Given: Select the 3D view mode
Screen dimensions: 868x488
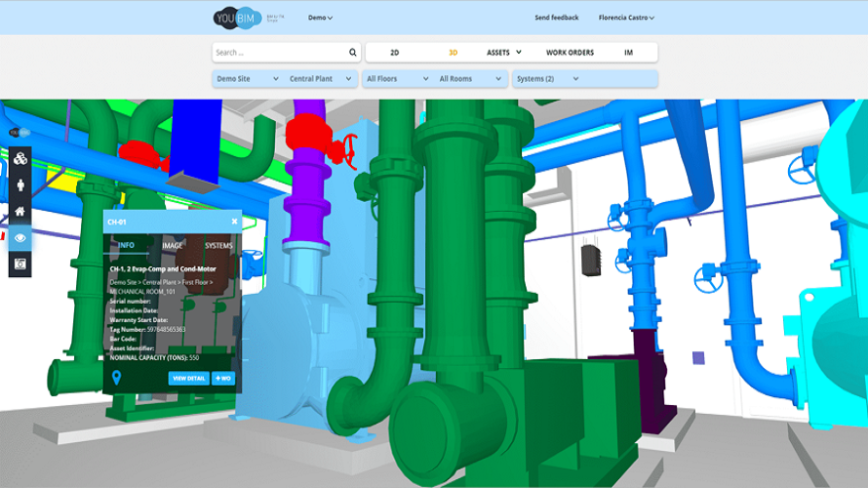Looking at the screenshot, I should (453, 53).
